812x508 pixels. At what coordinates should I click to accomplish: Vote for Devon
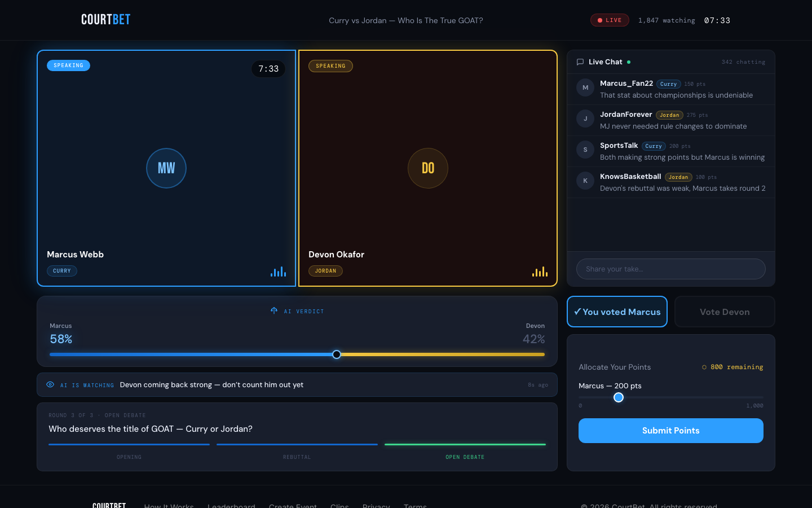[x=725, y=312]
